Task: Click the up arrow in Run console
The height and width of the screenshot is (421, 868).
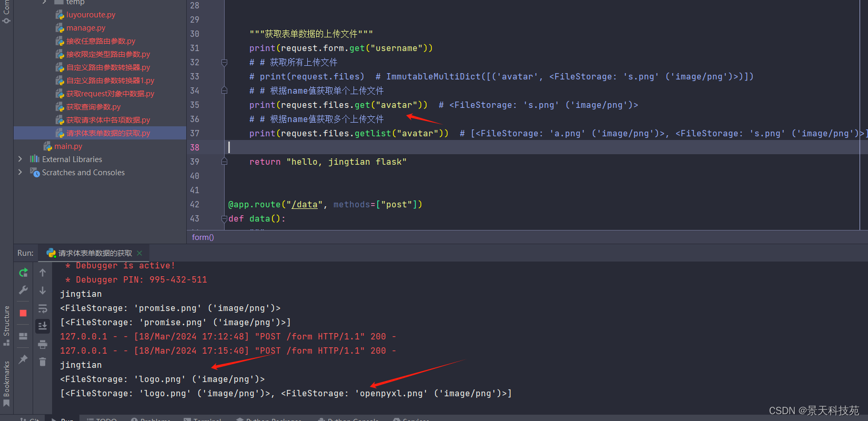Action: [43, 273]
